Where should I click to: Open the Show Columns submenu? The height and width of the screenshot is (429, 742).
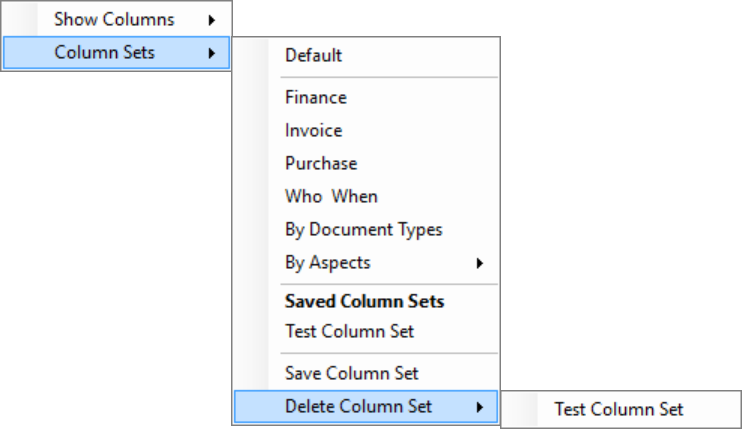[113, 19]
